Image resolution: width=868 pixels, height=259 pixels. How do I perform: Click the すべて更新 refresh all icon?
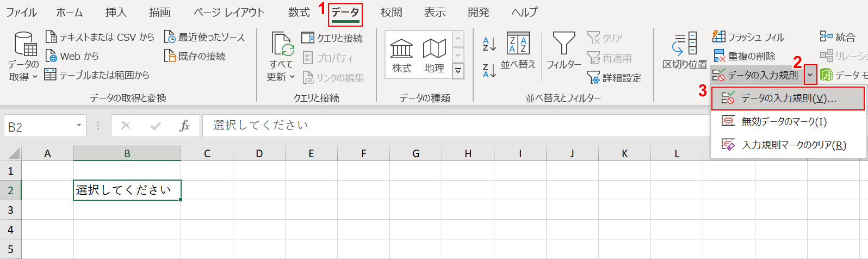click(282, 45)
